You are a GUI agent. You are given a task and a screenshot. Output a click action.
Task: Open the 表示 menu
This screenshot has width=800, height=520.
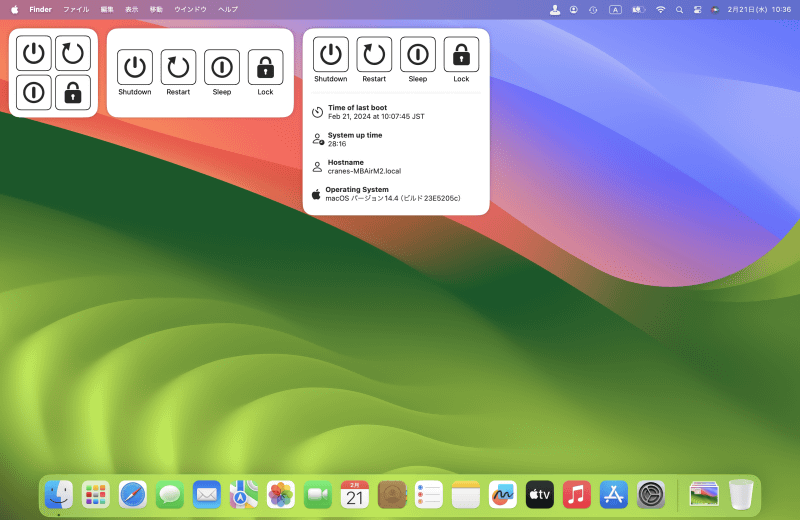[132, 9]
